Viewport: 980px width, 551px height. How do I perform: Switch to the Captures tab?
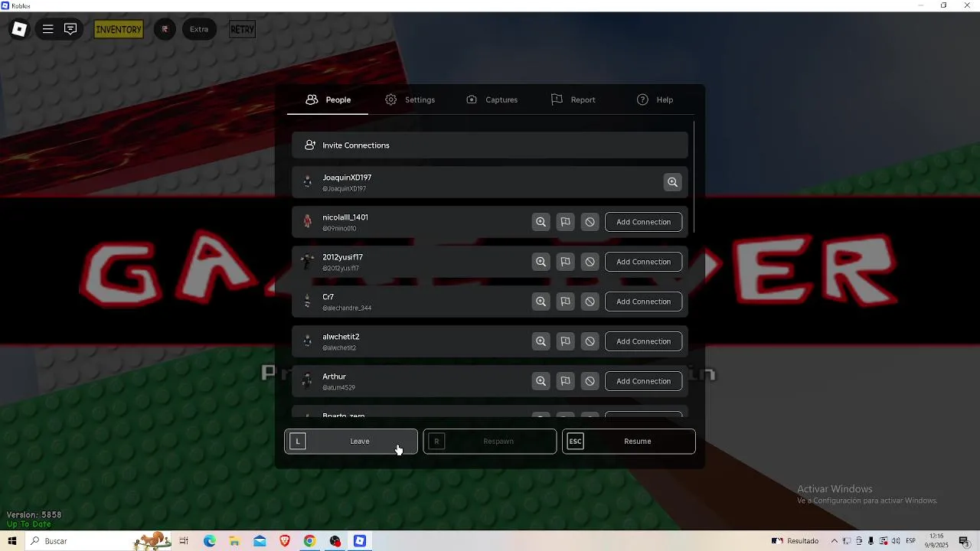click(x=492, y=99)
